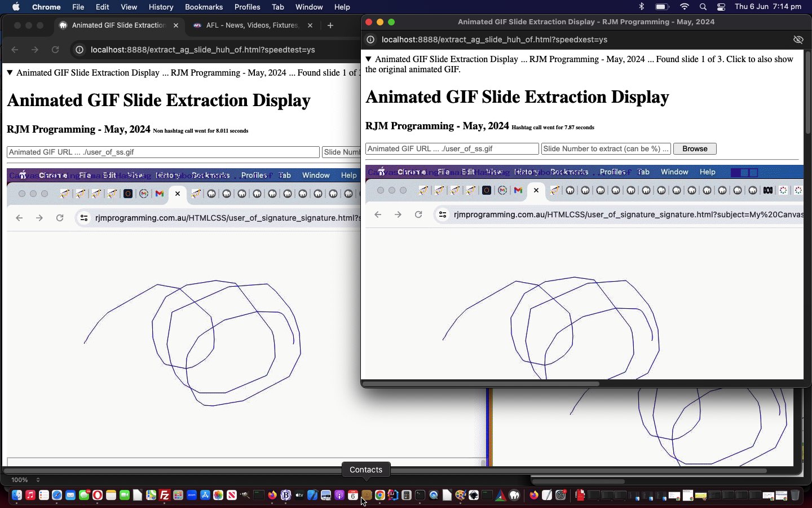This screenshot has height=508, width=812.
Task: Open Maps from the Dock
Action: 151,495
